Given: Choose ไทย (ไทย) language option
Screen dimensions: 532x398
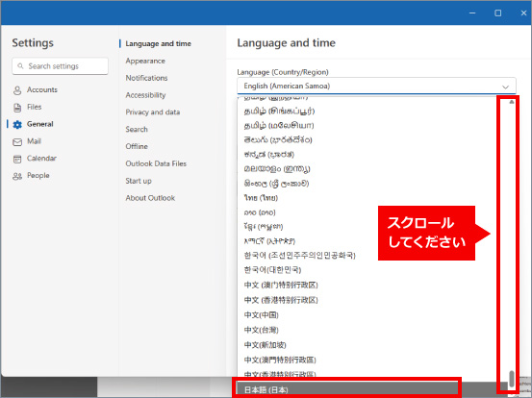Looking at the screenshot, I should (x=261, y=198).
